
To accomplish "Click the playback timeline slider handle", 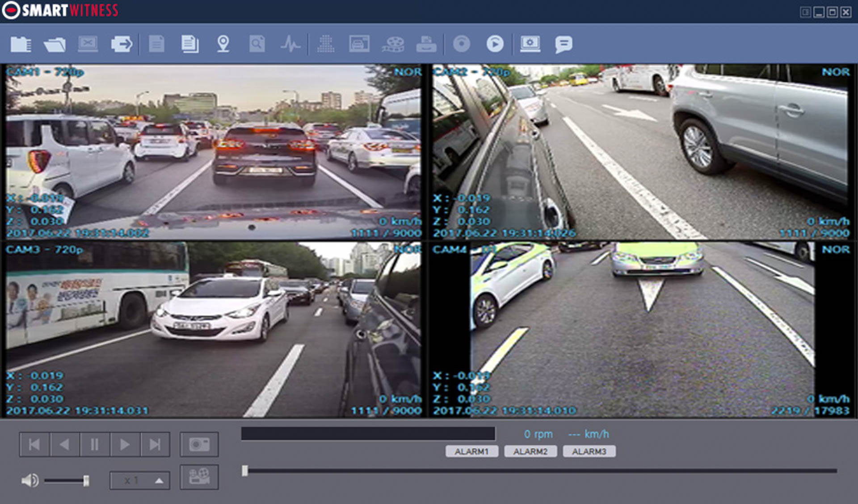I will [245, 470].
